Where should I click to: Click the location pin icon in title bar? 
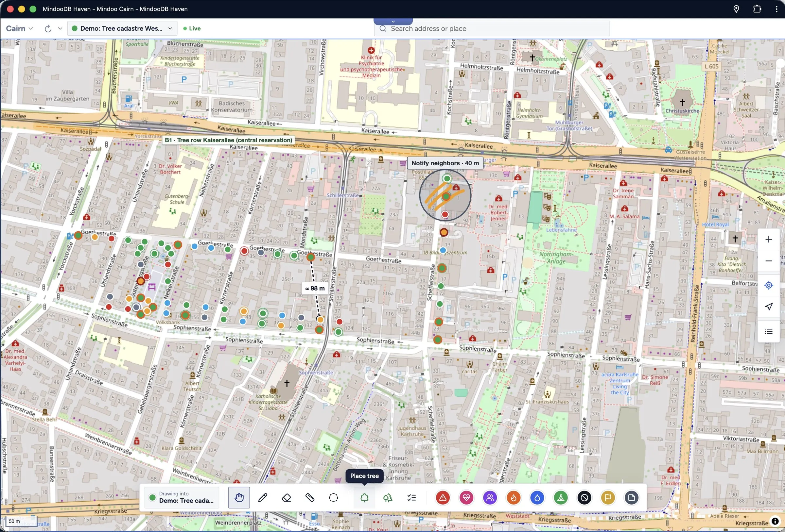click(x=736, y=9)
